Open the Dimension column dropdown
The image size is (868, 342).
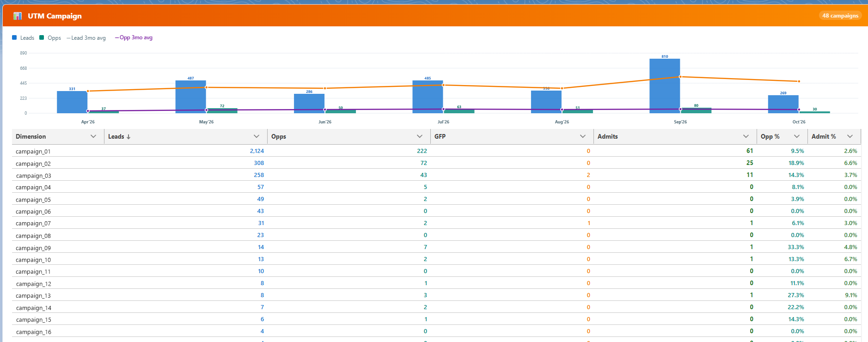pyautogui.click(x=93, y=136)
